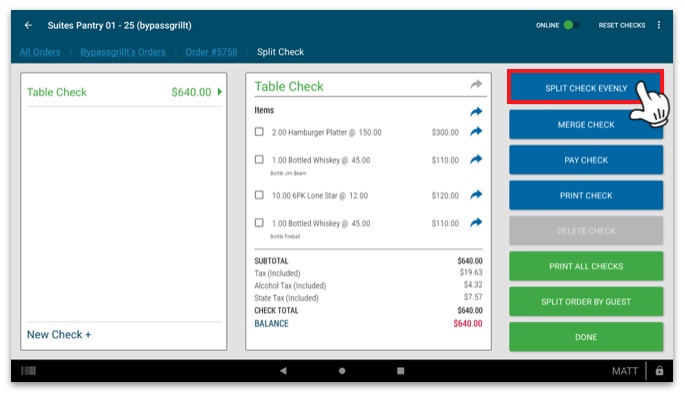Select Table Check $640.00 in left list
Image resolution: width=685 pixels, height=393 pixels.
(125, 92)
